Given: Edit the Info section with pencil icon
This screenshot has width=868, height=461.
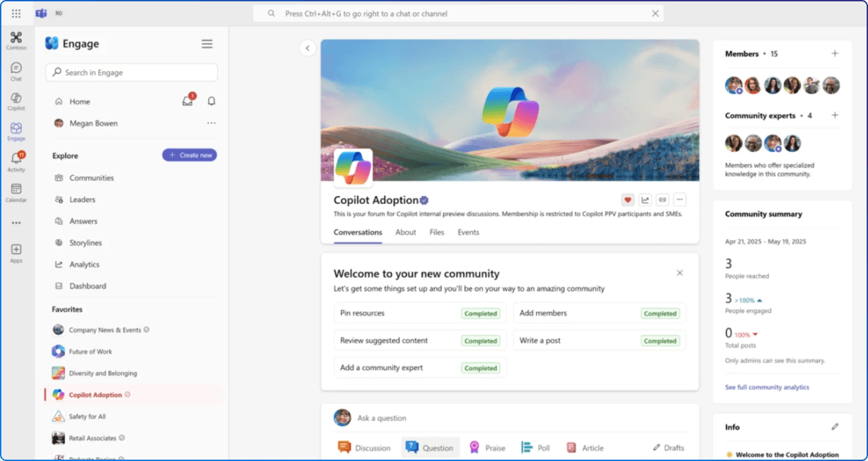Looking at the screenshot, I should [835, 427].
